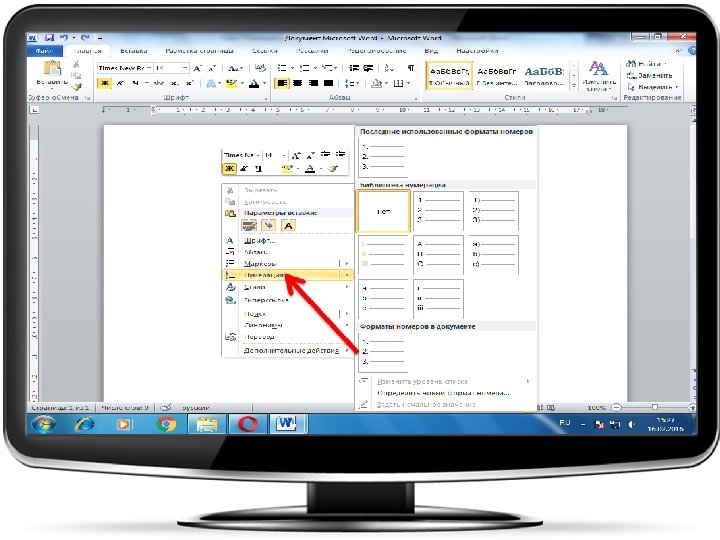The height and width of the screenshot is (540, 720).
Task: Show paragraph marks ¶
Action: pyautogui.click(x=411, y=68)
